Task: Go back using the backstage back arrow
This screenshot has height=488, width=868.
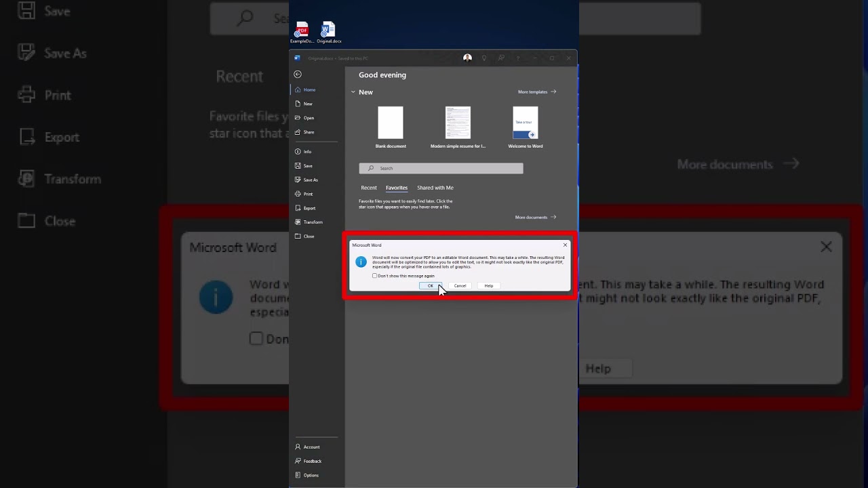Action: point(297,75)
